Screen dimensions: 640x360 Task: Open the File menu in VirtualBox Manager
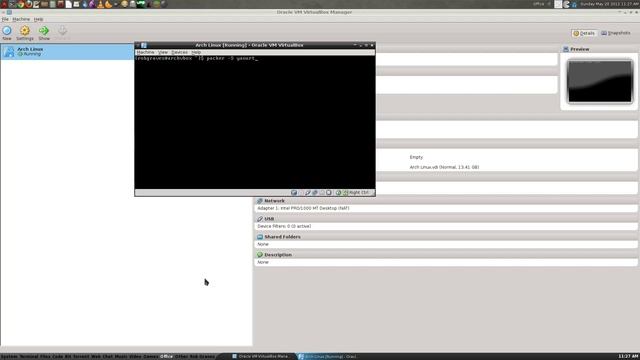(5, 19)
